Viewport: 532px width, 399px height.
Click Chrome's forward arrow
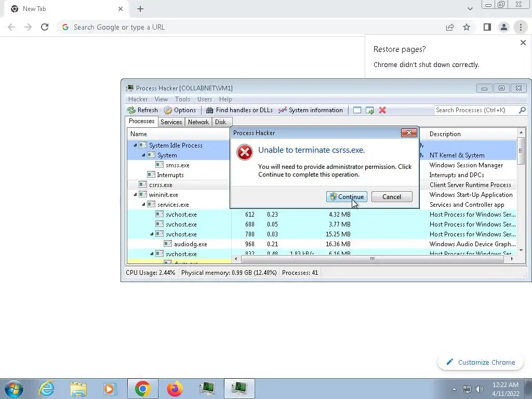click(28, 27)
